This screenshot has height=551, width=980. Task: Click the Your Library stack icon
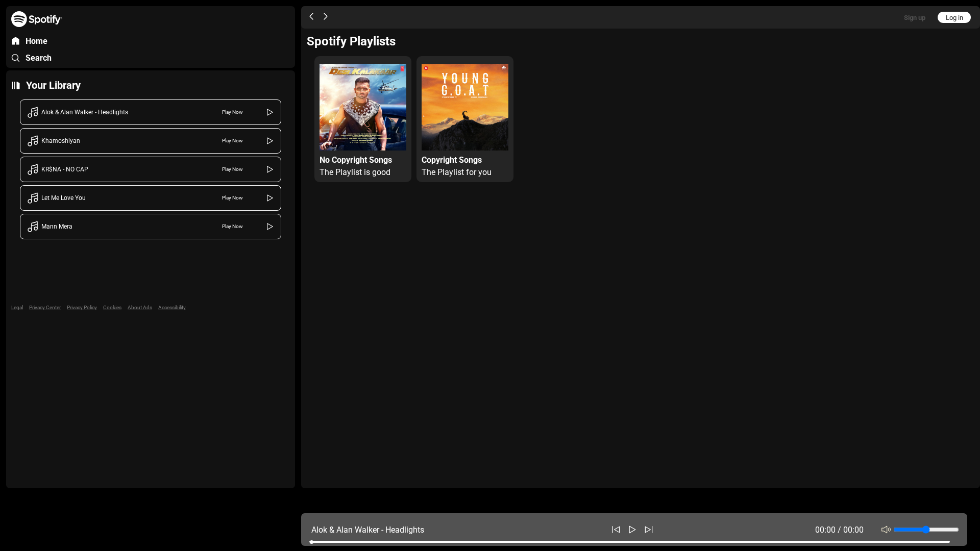(16, 85)
